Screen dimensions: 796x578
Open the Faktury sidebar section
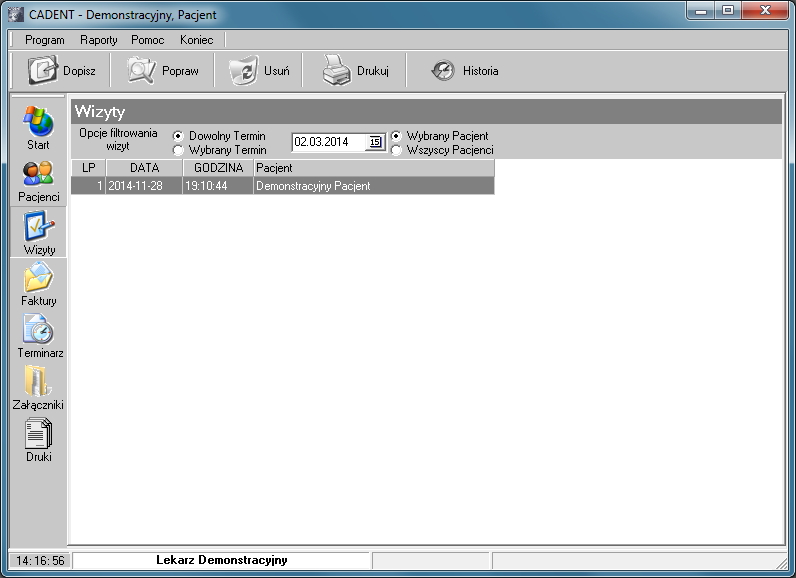click(38, 278)
